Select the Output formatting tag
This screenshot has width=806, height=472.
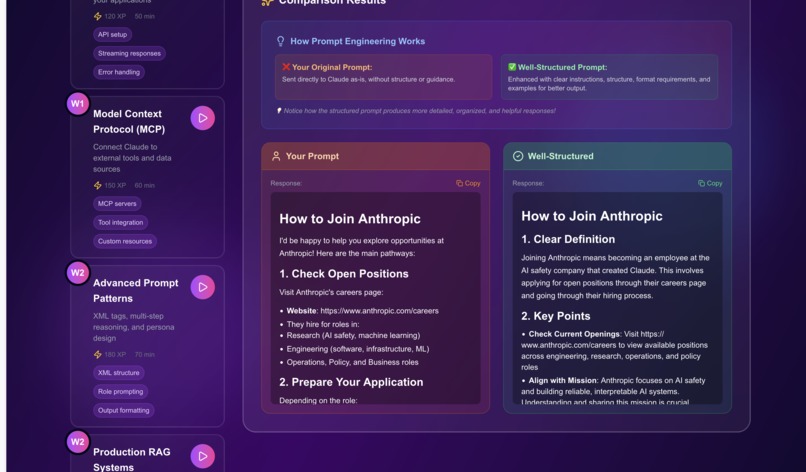(124, 410)
